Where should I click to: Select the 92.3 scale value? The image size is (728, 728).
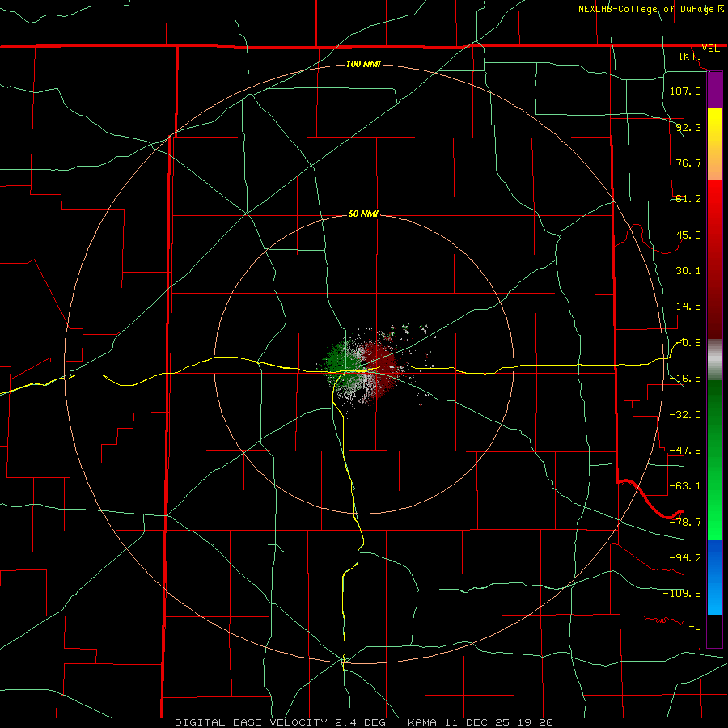point(688,127)
